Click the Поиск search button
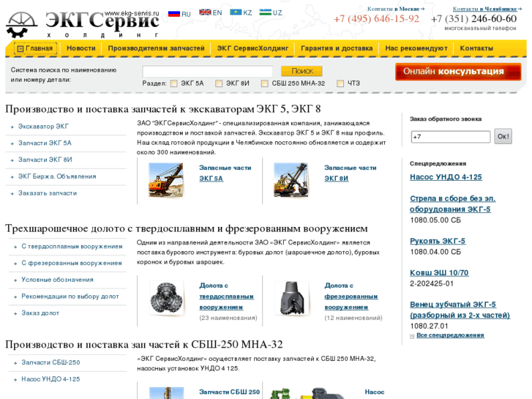Image resolution: width=532 pixels, height=399 pixels. (x=301, y=71)
